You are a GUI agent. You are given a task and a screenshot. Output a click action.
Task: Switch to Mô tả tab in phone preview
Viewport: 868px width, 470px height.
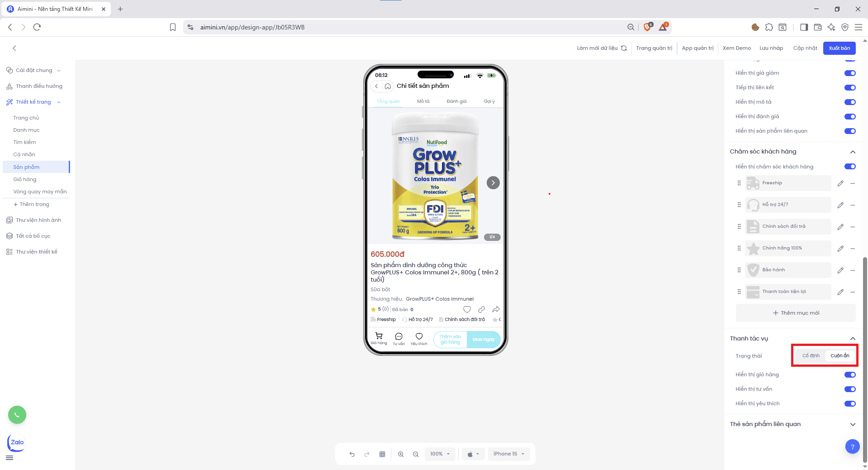click(423, 101)
